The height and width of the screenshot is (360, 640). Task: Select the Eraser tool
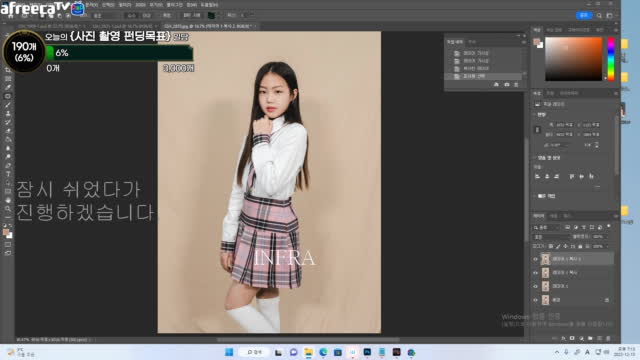[8, 131]
